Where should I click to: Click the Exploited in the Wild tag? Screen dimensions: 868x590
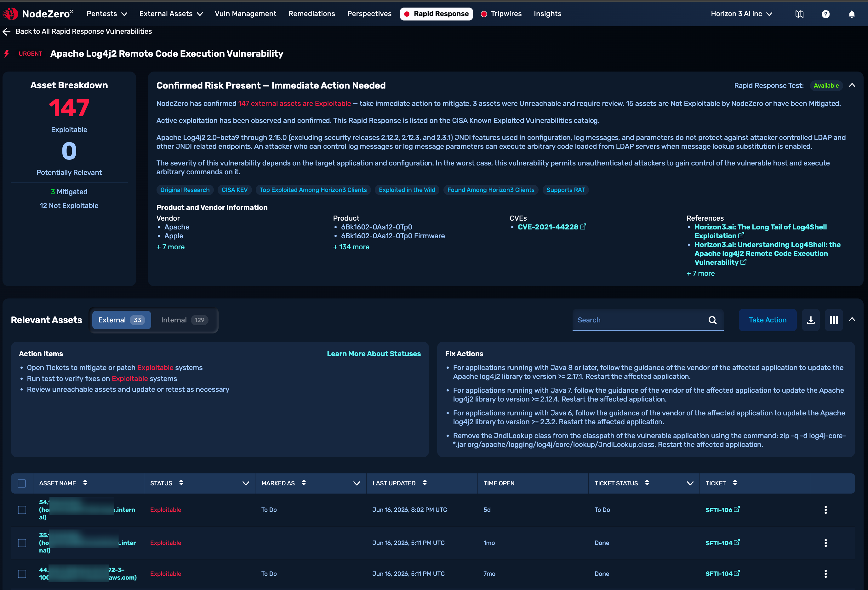(407, 190)
